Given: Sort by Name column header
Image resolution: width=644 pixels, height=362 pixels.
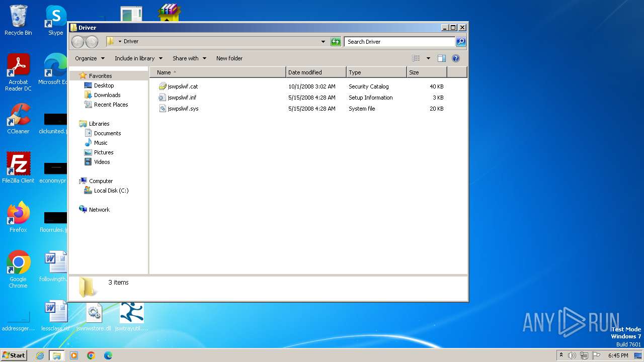Looking at the screenshot, I should (x=218, y=72).
